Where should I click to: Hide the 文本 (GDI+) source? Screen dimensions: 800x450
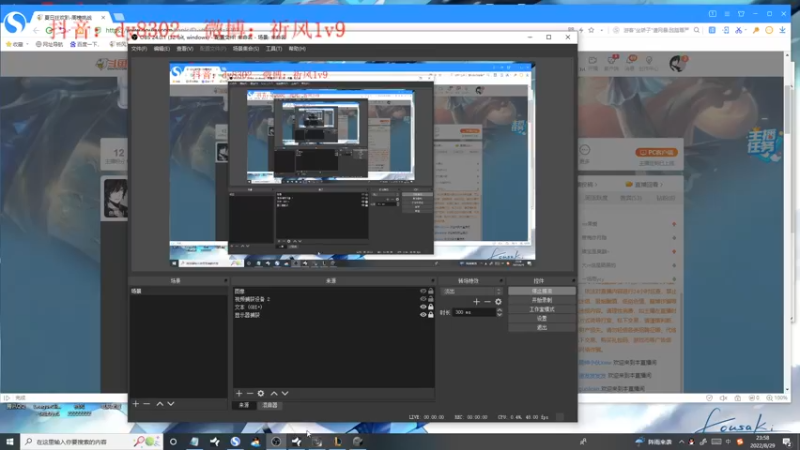[x=423, y=307]
